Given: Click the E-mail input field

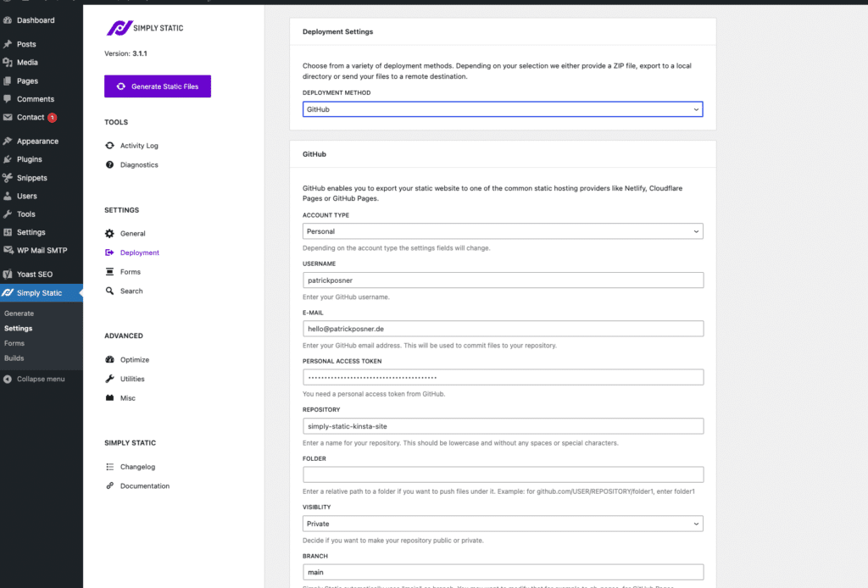Looking at the screenshot, I should (x=503, y=329).
